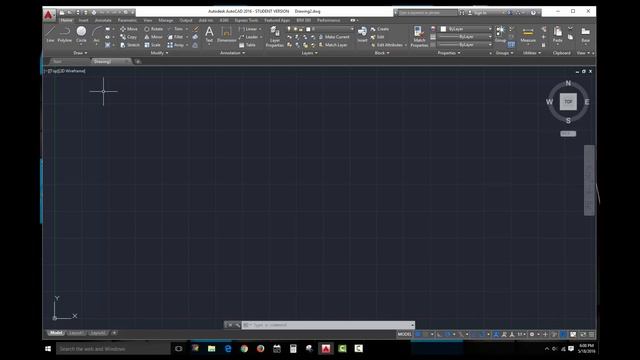Click the color swatch beside ByLayer
The height and width of the screenshot is (360, 640).
coord(443,29)
